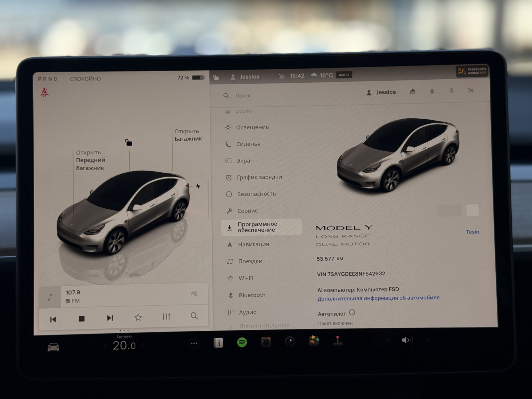Screen dimensions: 532x399
Task: Toggle the lock icon in status bar
Action: pos(216,77)
